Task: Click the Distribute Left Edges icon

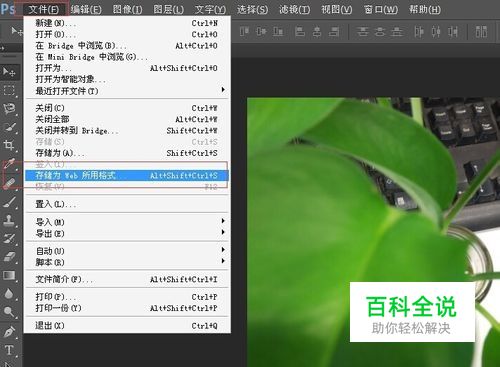Action: tap(419, 32)
